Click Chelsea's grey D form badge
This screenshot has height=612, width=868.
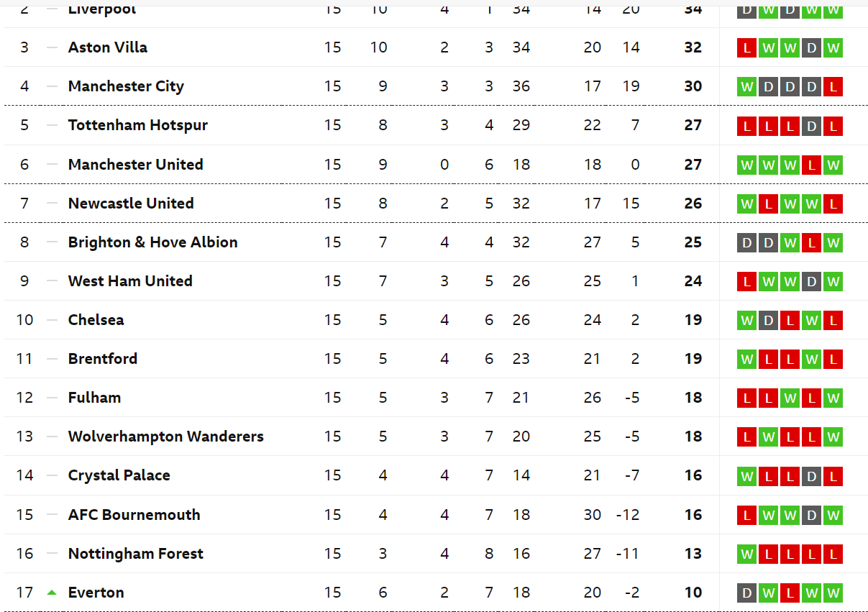click(768, 321)
